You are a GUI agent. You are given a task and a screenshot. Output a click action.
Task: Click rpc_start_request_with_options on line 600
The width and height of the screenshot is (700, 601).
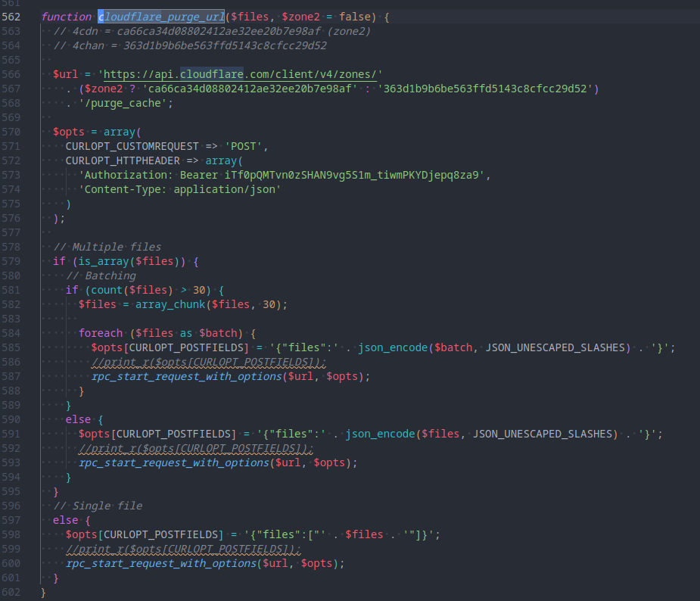pos(161,563)
